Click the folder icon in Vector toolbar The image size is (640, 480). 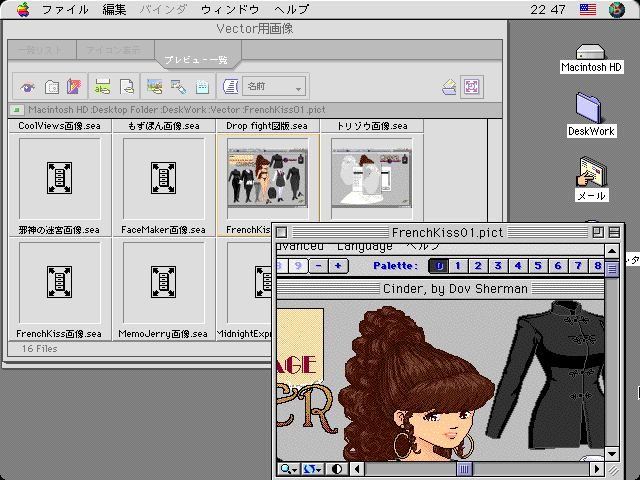(51, 87)
